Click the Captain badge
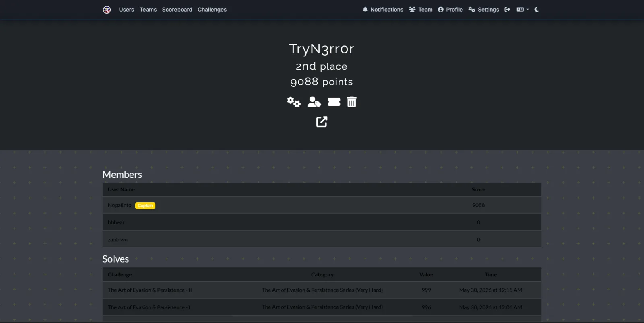The image size is (644, 323). pyautogui.click(x=145, y=206)
